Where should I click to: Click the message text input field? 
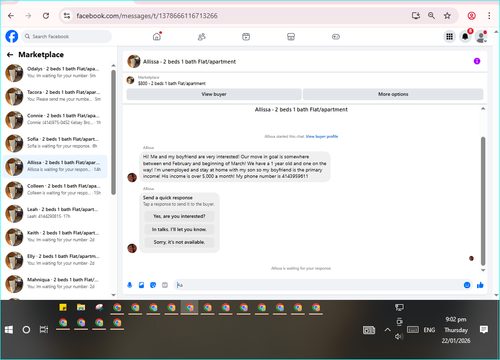click(x=317, y=285)
